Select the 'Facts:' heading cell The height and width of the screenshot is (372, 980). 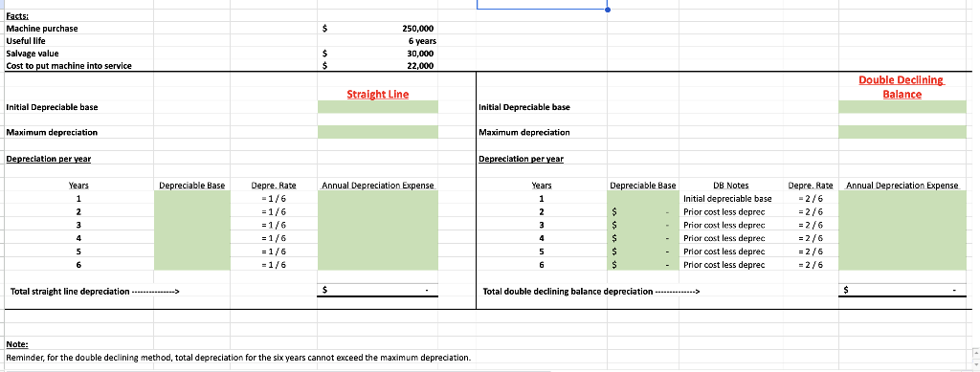click(x=17, y=17)
